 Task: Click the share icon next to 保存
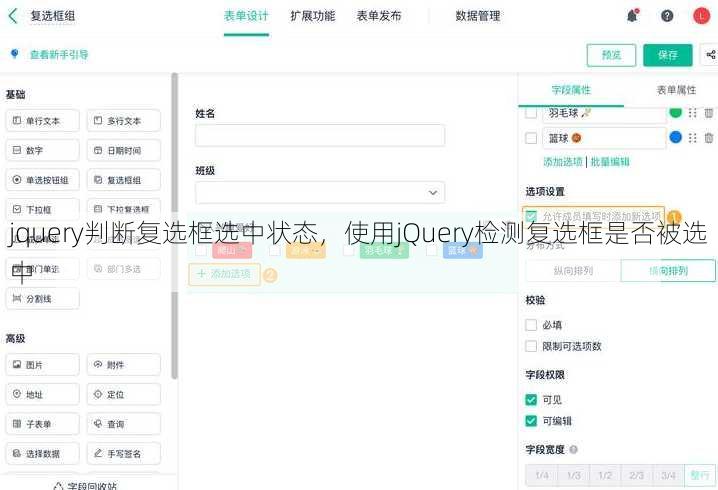[710, 55]
